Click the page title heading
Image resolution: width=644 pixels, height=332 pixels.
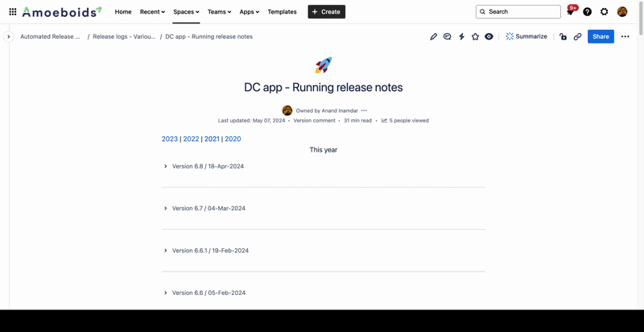coord(324,88)
